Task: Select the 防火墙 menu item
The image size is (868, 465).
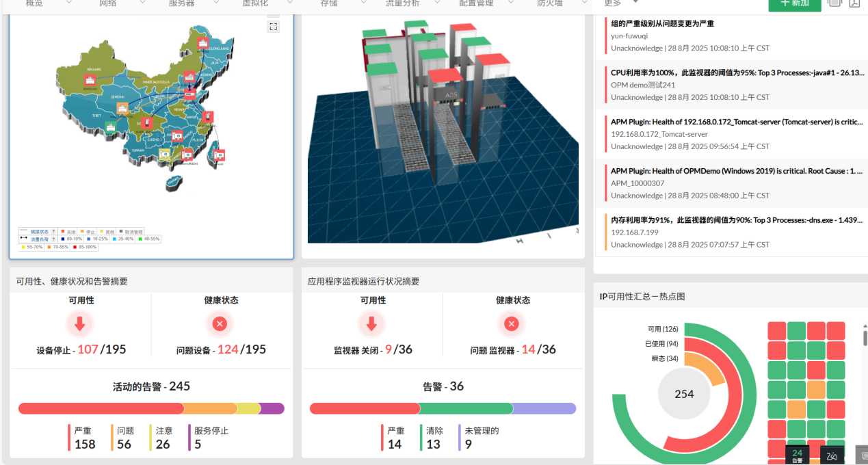Action: tap(549, 3)
